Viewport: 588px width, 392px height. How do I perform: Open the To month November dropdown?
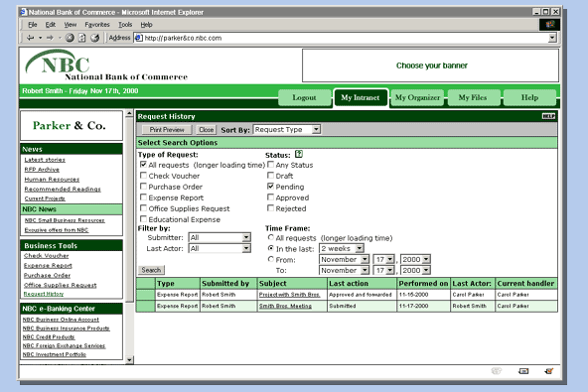pos(344,270)
